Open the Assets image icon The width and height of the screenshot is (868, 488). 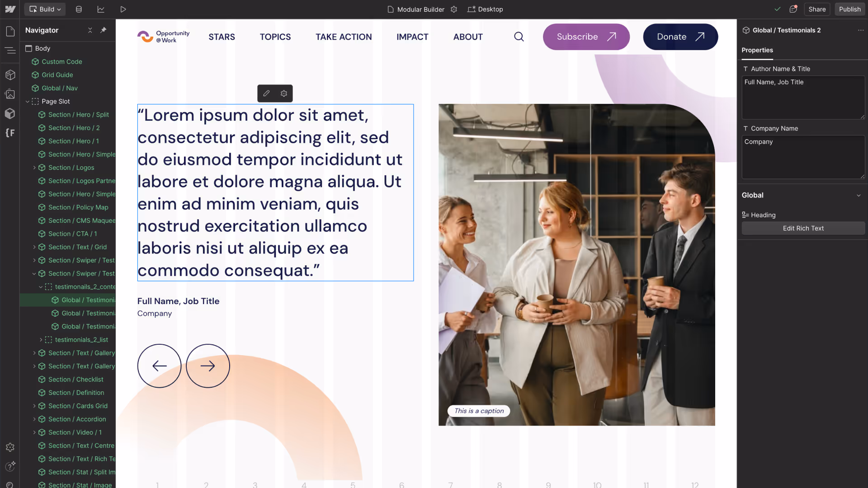[x=10, y=94]
